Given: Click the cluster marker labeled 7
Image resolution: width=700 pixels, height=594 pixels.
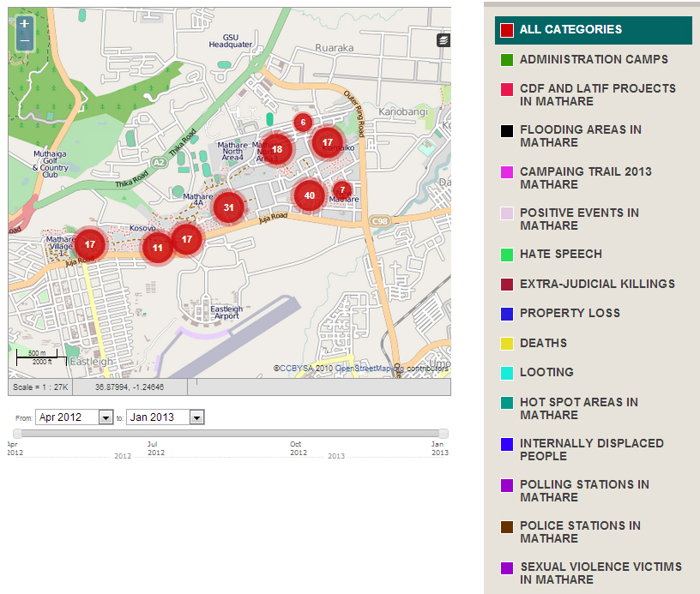Looking at the screenshot, I should tap(342, 190).
